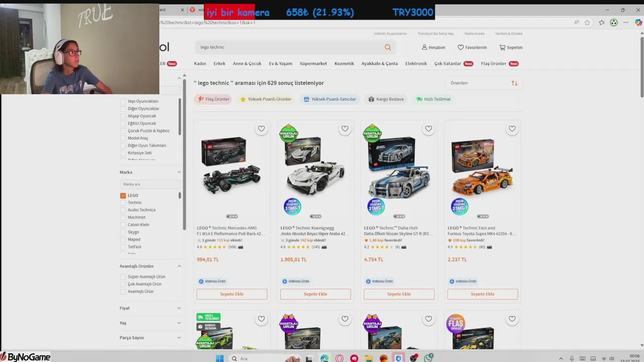Check the Çok Avantajlı Ürün checkbox
This screenshot has height=362, width=644.
click(x=123, y=284)
